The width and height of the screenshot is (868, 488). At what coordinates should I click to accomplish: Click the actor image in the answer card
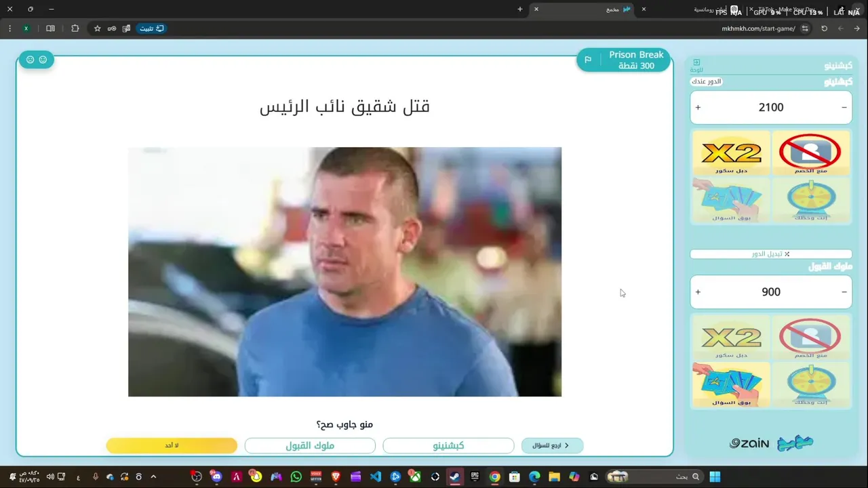tap(344, 272)
